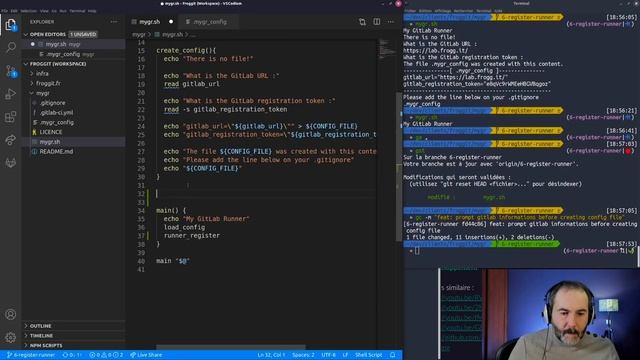
Task: Click the errors and warnings status indicator
Action: [106, 355]
